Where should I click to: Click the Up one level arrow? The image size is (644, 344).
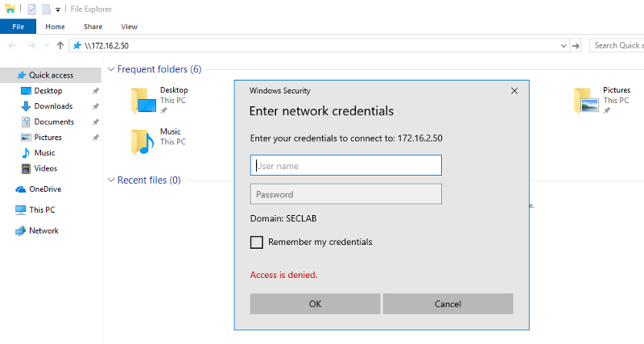tap(60, 46)
